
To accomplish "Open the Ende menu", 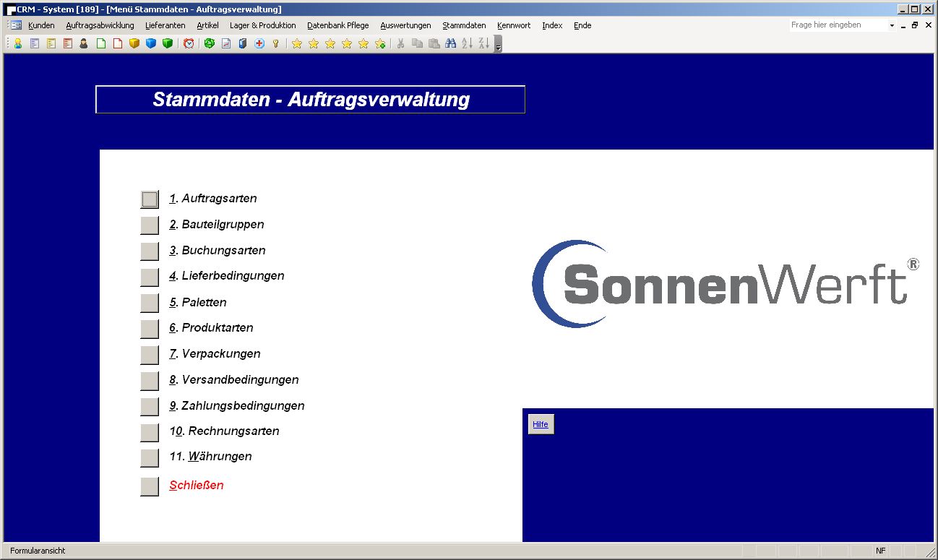I will [x=582, y=25].
